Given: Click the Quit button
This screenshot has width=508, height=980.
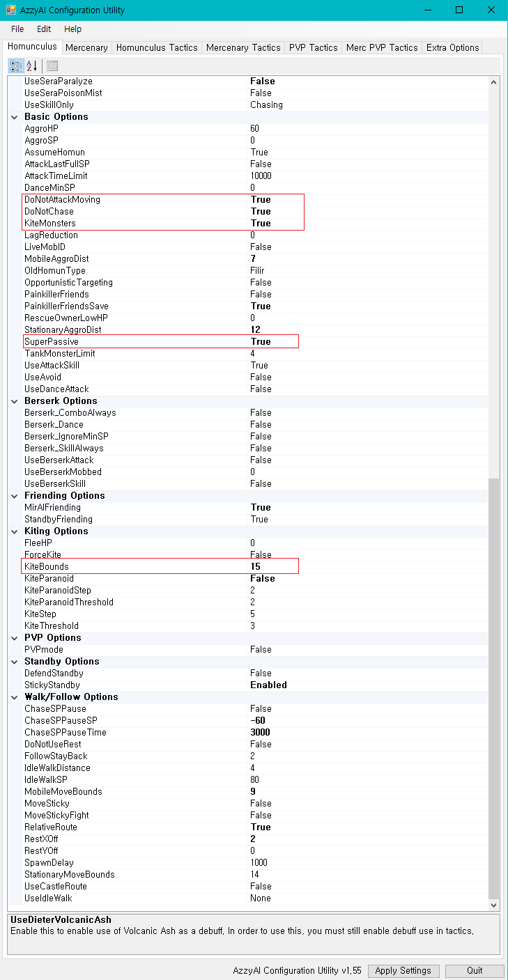Looking at the screenshot, I should click(x=475, y=970).
